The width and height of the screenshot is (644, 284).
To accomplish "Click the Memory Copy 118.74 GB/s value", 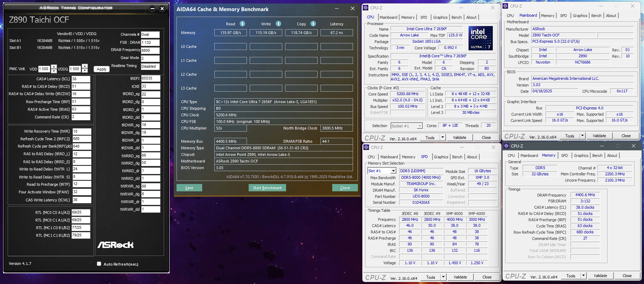I will (301, 33).
